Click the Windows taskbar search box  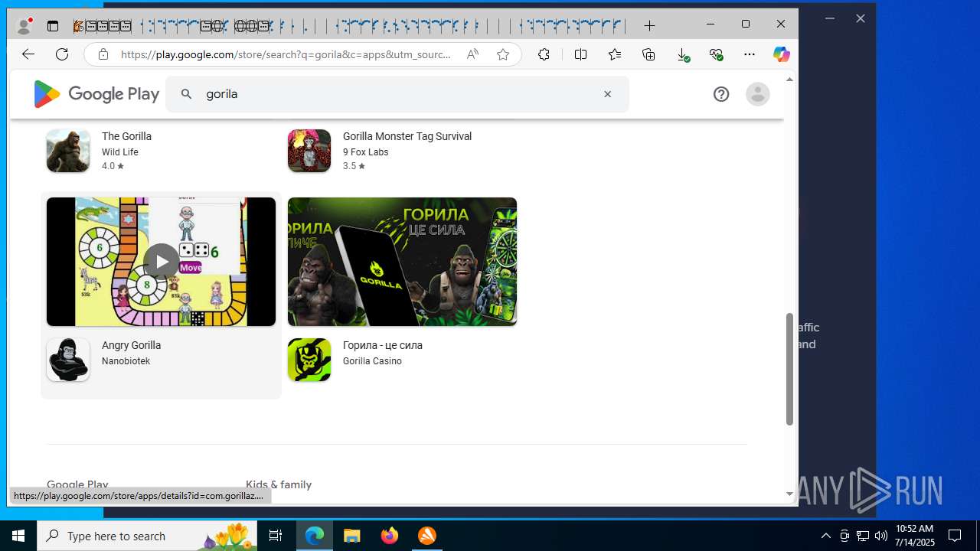point(147,536)
